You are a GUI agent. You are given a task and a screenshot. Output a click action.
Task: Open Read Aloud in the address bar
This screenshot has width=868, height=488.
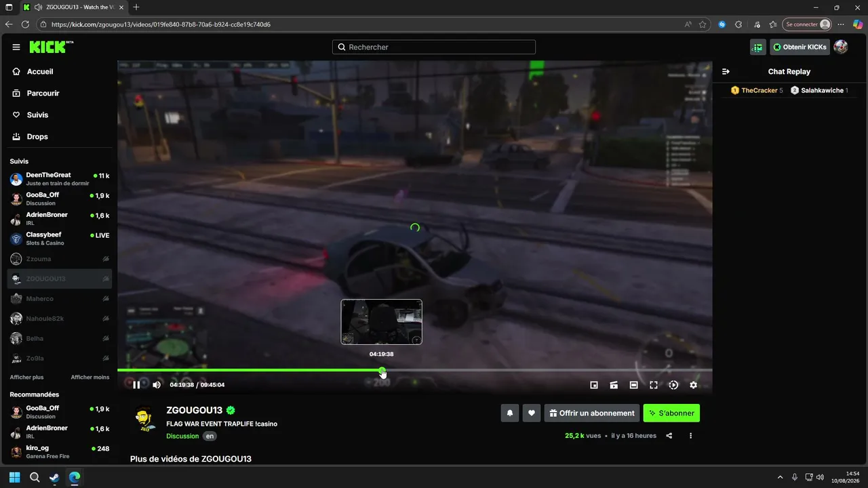pyautogui.click(x=688, y=24)
